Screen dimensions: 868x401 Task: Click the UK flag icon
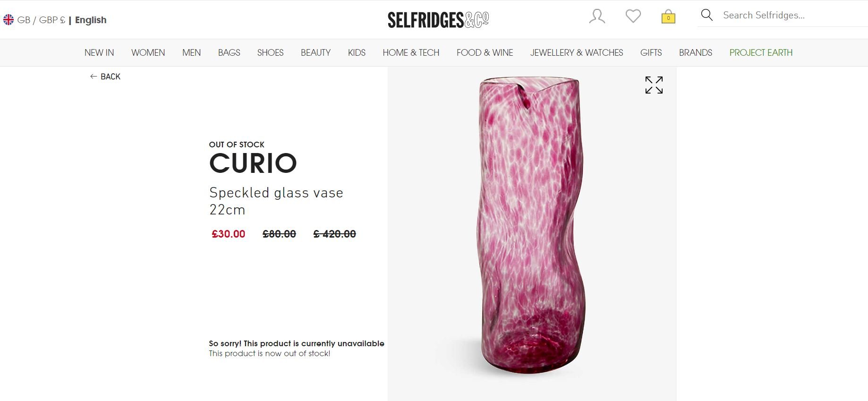pyautogui.click(x=9, y=20)
